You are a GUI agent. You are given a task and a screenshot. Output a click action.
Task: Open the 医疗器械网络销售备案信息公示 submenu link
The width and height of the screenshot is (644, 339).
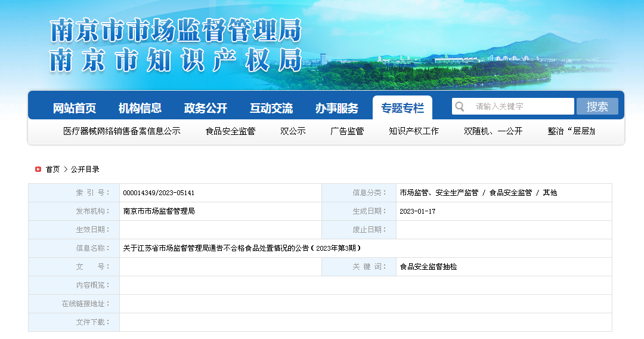tap(122, 131)
